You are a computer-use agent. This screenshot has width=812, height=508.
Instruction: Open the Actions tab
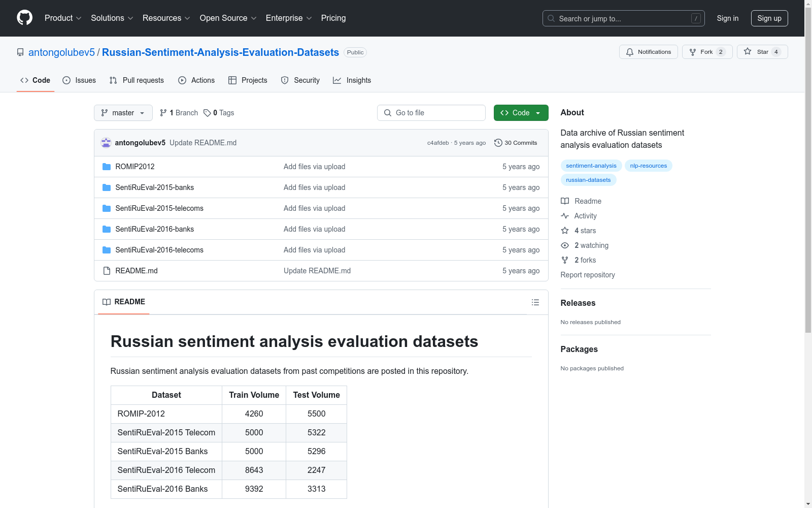tap(196, 80)
